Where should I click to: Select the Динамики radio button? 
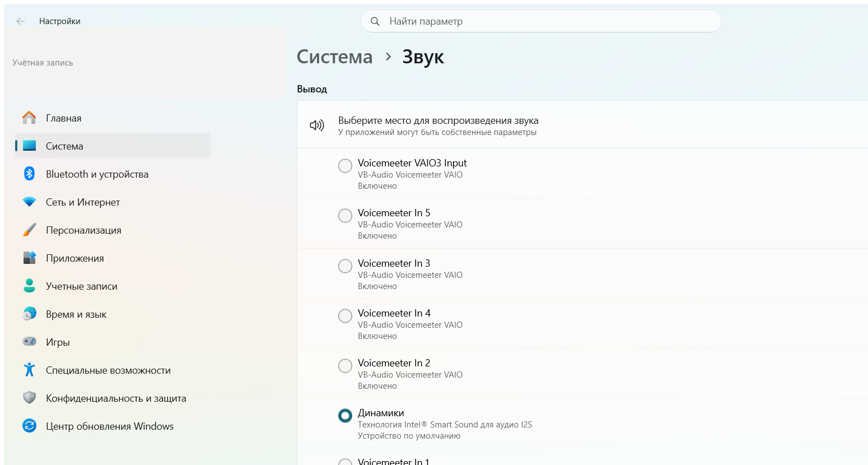[345, 416]
